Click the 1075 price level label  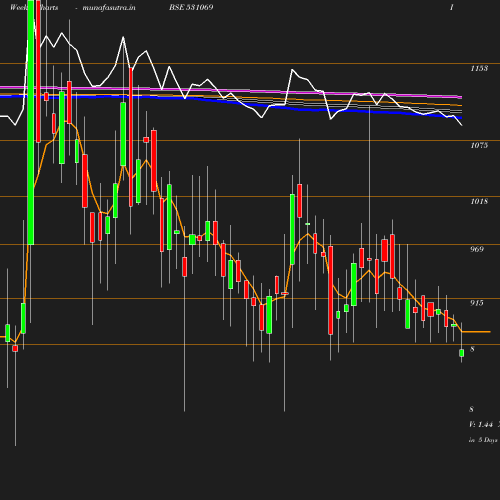(x=479, y=145)
